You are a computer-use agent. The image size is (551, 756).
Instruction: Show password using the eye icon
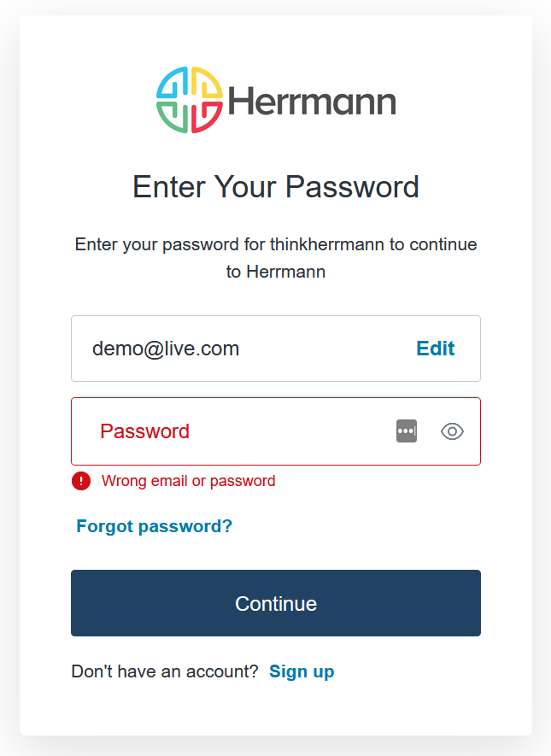pyautogui.click(x=452, y=431)
